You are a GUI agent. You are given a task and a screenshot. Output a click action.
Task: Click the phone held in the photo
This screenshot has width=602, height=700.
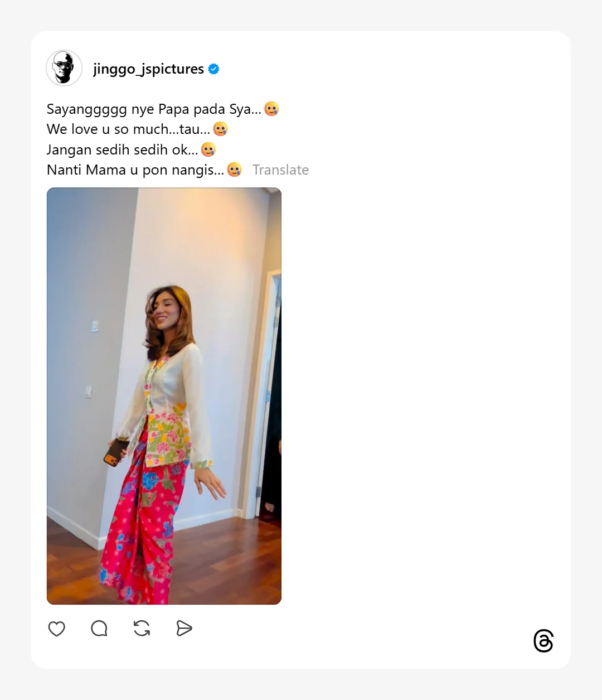click(x=115, y=452)
